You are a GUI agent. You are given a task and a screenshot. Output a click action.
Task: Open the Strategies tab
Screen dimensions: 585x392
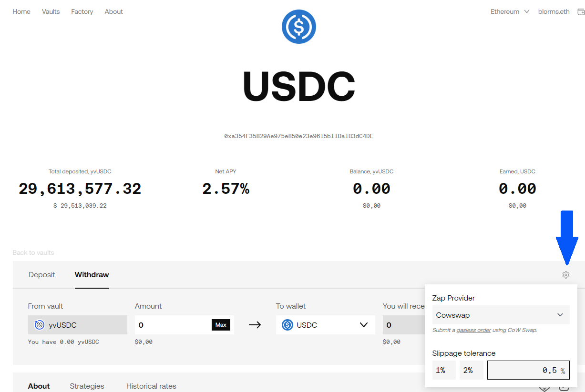[x=87, y=386]
